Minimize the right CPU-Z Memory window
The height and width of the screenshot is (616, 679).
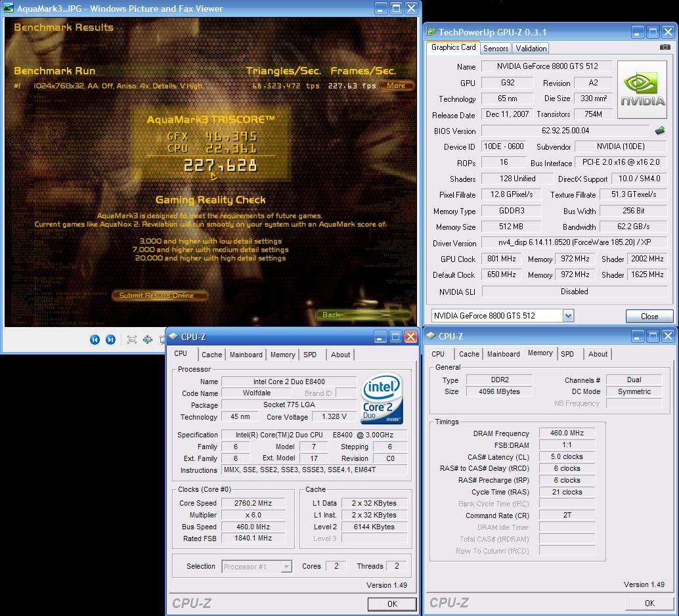[638, 336]
